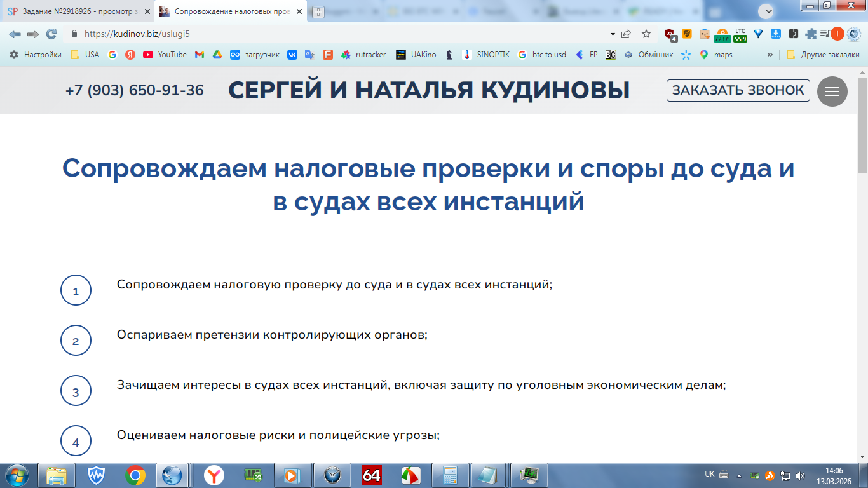
Task: Open the USA bookmarks folder
Action: point(85,55)
